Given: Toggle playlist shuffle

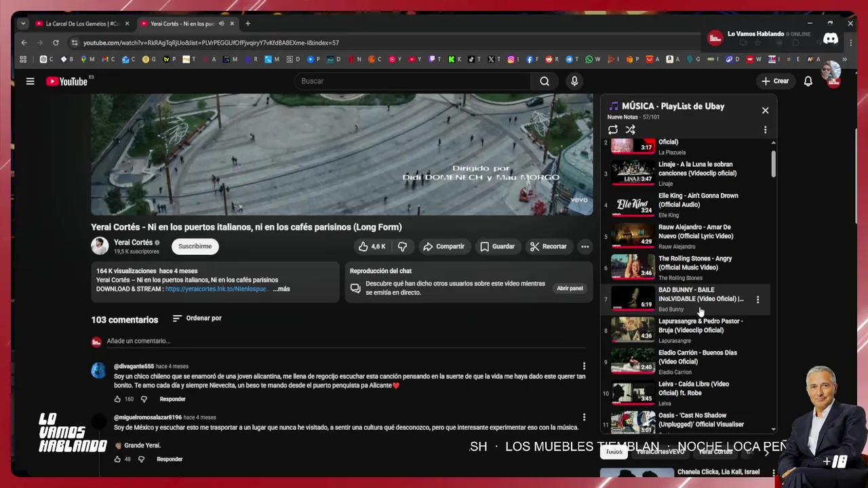Looking at the screenshot, I should [630, 129].
